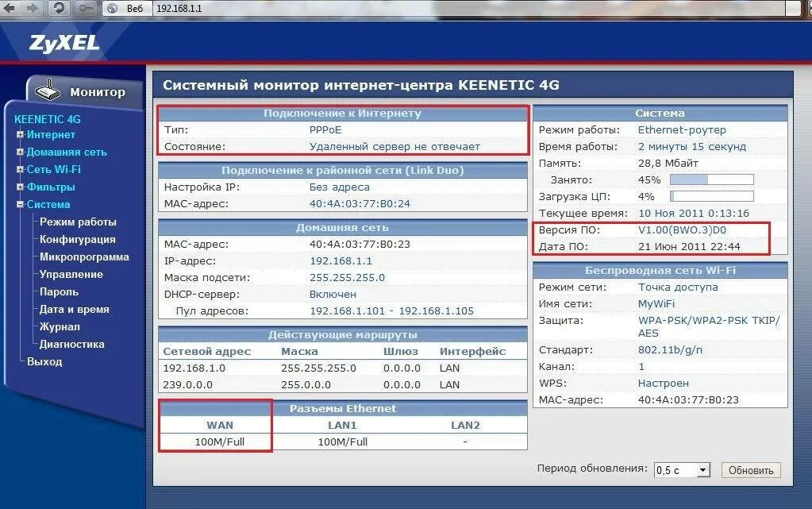Click Выход to log out
Viewport: 812px width, 509px height.
[x=44, y=362]
